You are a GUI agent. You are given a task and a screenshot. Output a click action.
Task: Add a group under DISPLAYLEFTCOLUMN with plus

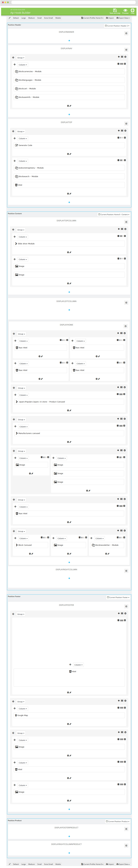click(69, 310)
